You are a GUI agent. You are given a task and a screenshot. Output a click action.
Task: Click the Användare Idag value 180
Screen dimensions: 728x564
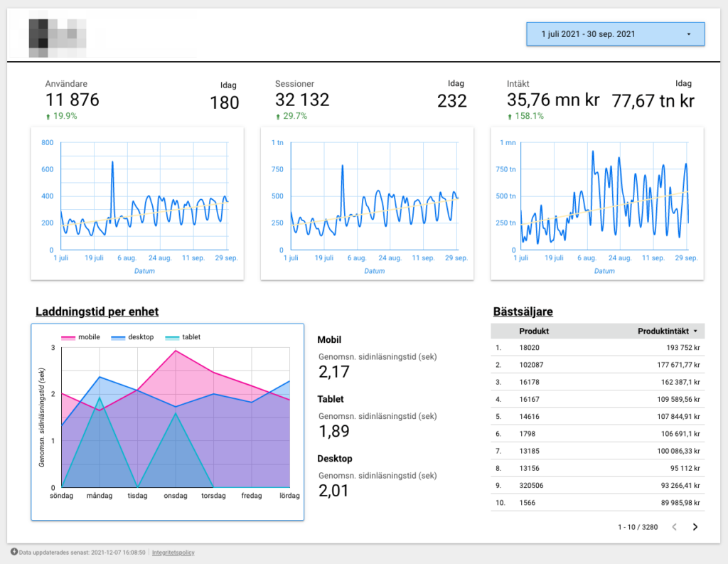tap(224, 102)
